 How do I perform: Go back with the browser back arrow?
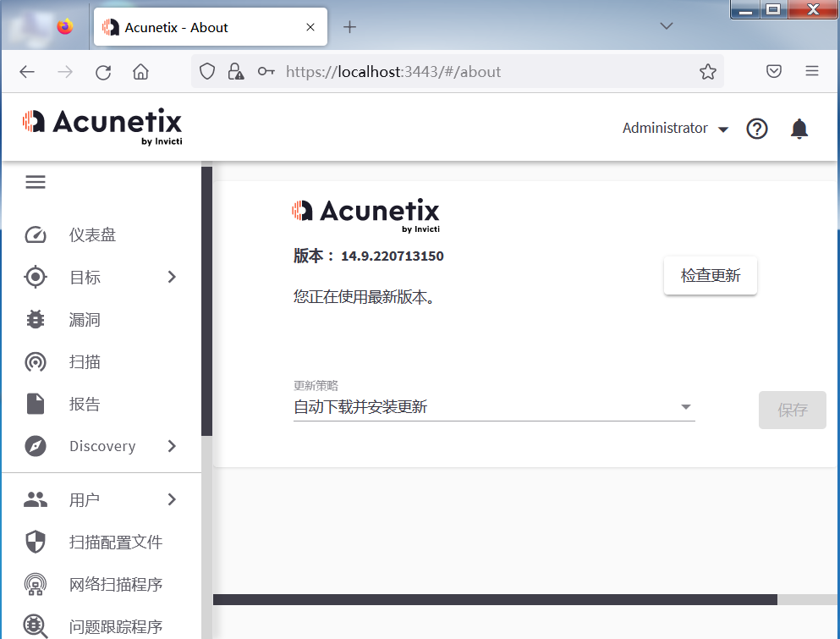click(27, 72)
